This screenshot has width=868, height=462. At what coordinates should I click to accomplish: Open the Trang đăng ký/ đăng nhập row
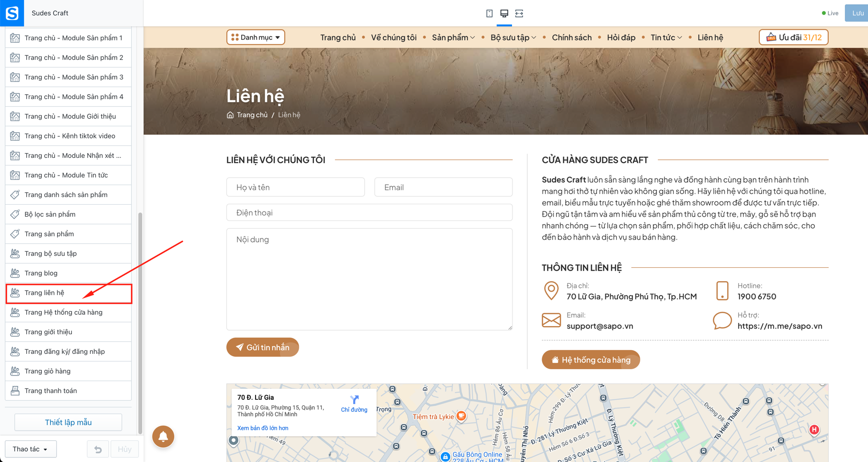[x=68, y=352]
